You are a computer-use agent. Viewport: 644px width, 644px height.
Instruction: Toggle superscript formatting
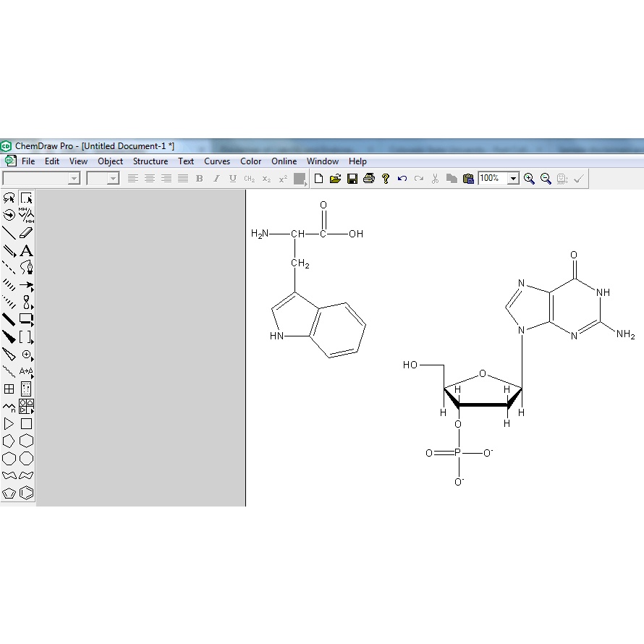[283, 179]
